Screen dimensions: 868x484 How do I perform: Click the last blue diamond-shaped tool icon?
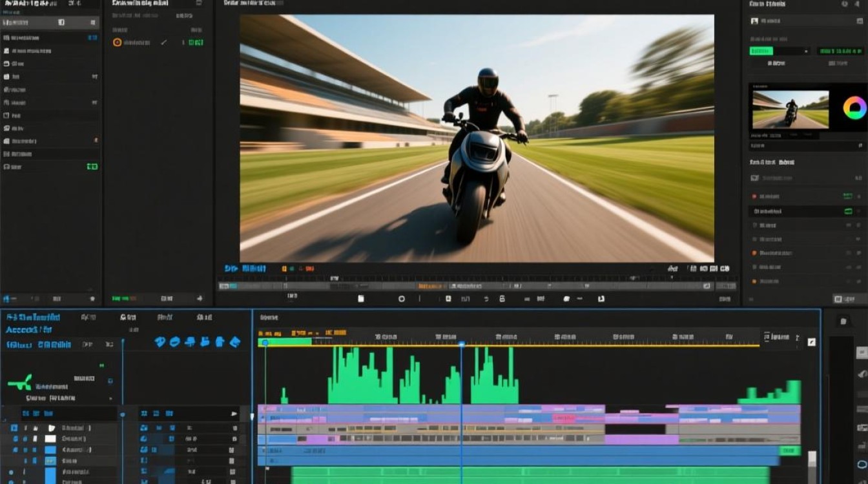[235, 342]
